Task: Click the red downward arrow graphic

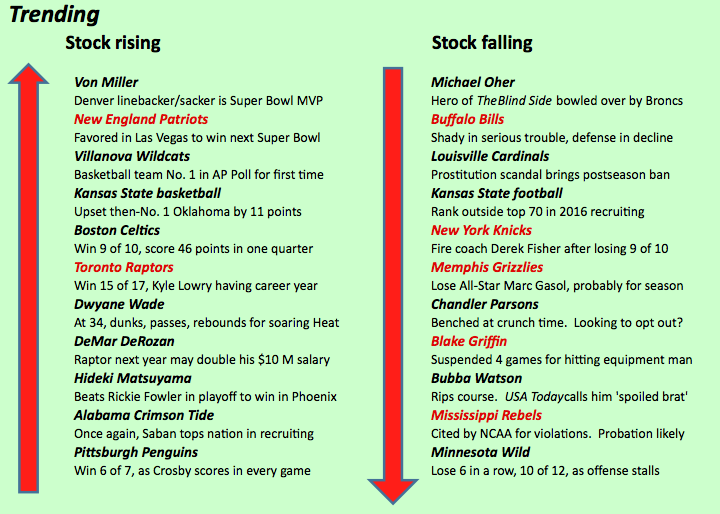Action: [x=393, y=286]
